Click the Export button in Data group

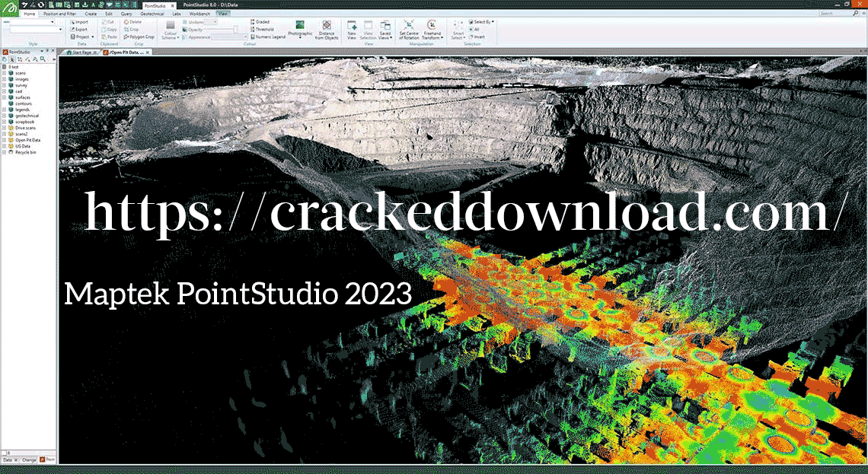point(78,30)
